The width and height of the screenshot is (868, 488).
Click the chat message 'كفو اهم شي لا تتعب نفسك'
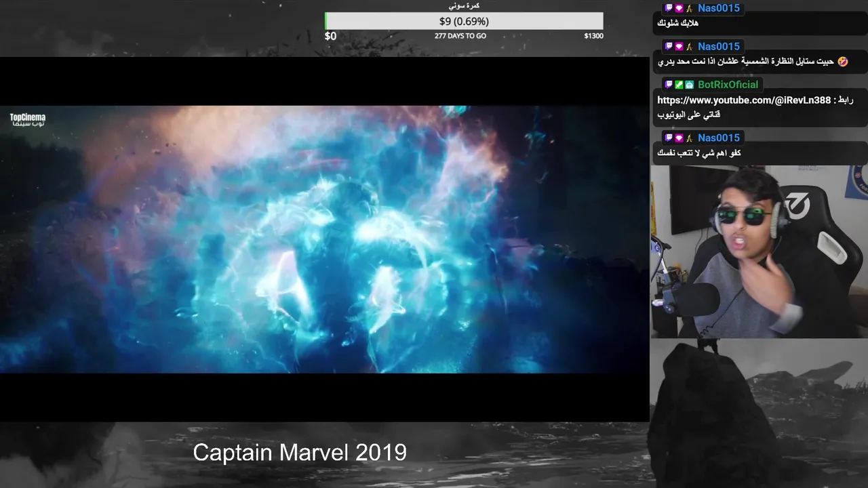[699, 153]
